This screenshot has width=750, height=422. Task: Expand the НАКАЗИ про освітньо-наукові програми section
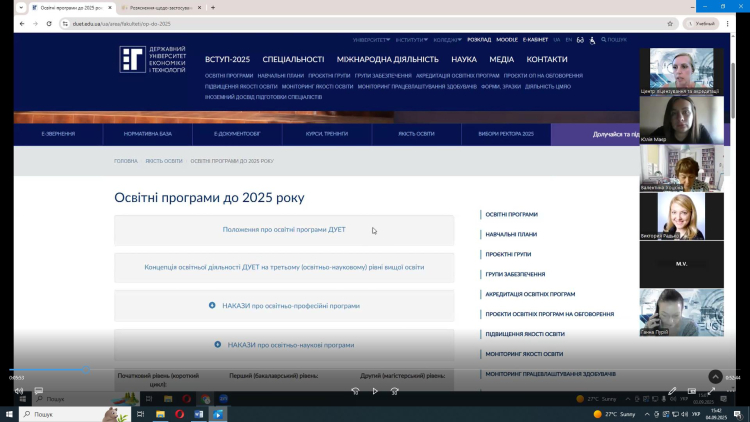(284, 344)
